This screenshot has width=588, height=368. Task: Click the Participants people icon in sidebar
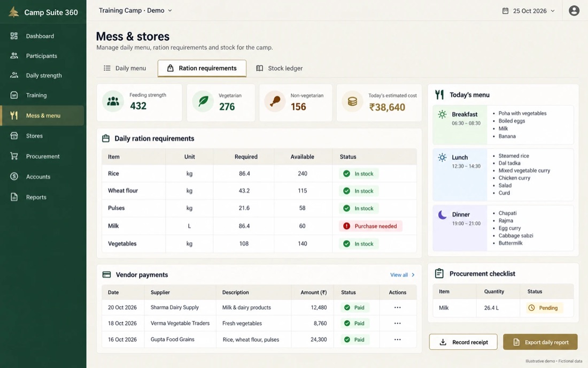14,56
